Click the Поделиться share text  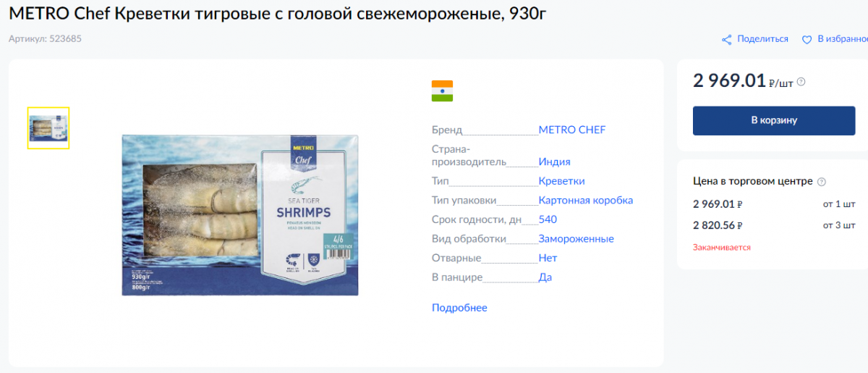click(x=763, y=39)
